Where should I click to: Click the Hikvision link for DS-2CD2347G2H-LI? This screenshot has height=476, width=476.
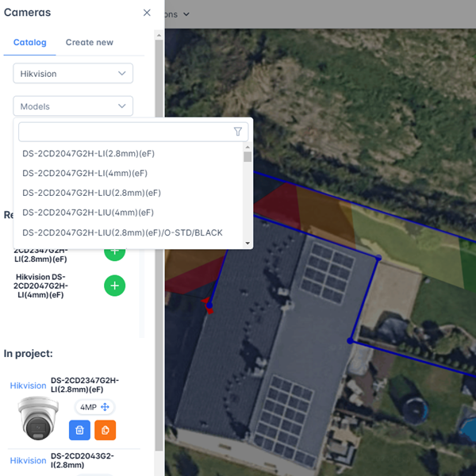(x=28, y=386)
